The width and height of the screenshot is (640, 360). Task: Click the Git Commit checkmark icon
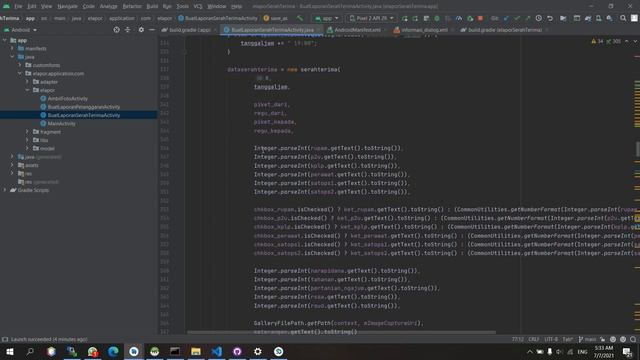(x=517, y=18)
